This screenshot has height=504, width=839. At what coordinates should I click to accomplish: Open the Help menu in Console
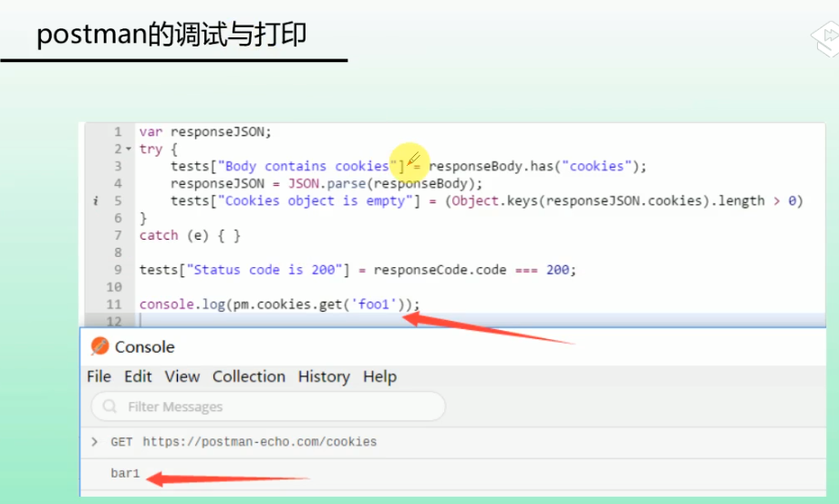(x=380, y=376)
